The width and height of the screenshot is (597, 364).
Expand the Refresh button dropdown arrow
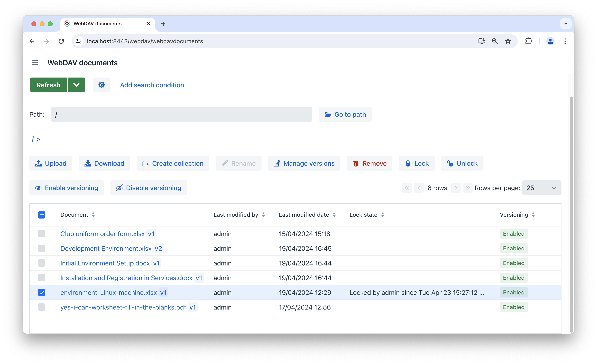click(x=76, y=85)
